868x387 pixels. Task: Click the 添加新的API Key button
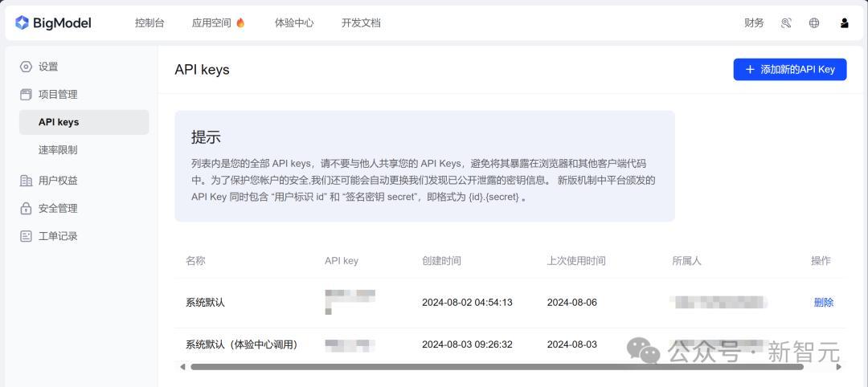(x=790, y=70)
